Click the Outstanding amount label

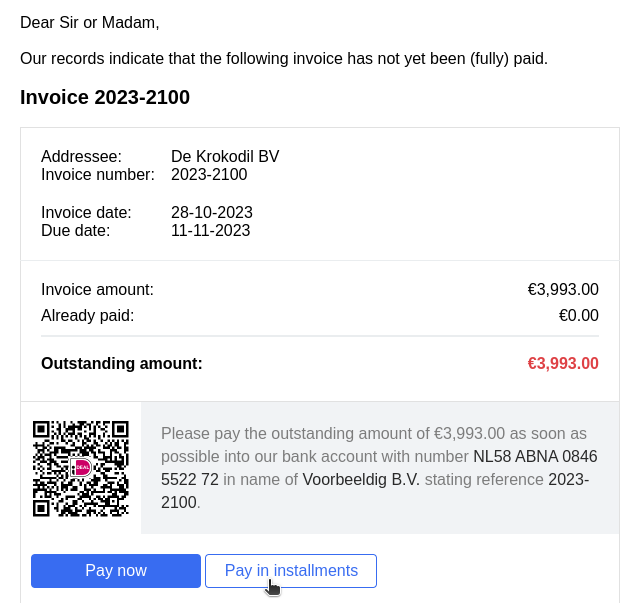pyautogui.click(x=122, y=363)
